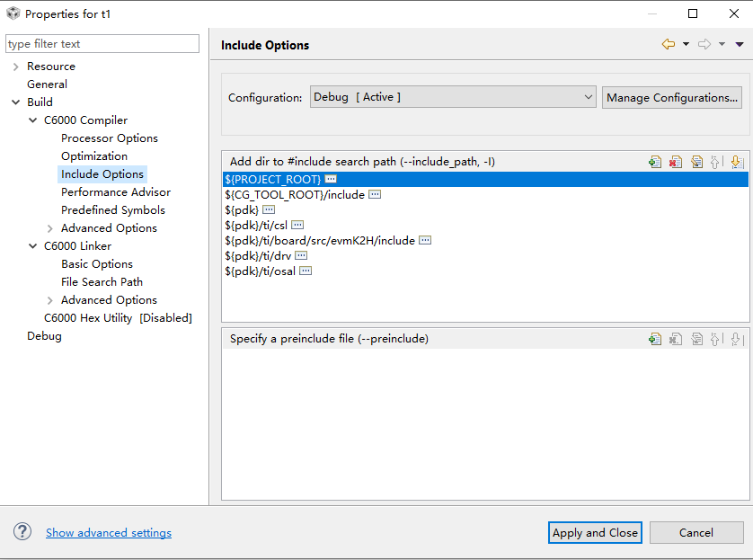753x560 pixels.
Task: Click the Show advanced settings link
Action: click(x=109, y=533)
